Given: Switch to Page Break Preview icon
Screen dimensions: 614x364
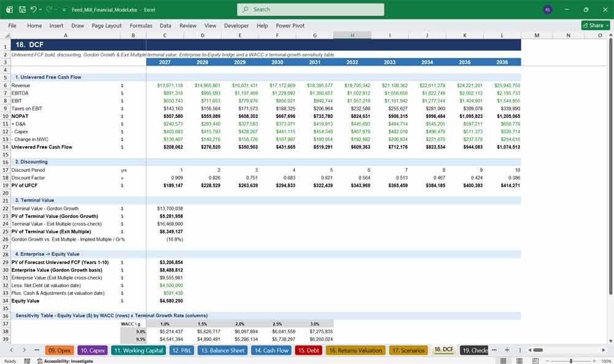Looking at the screenshot, I should tap(535, 361).
